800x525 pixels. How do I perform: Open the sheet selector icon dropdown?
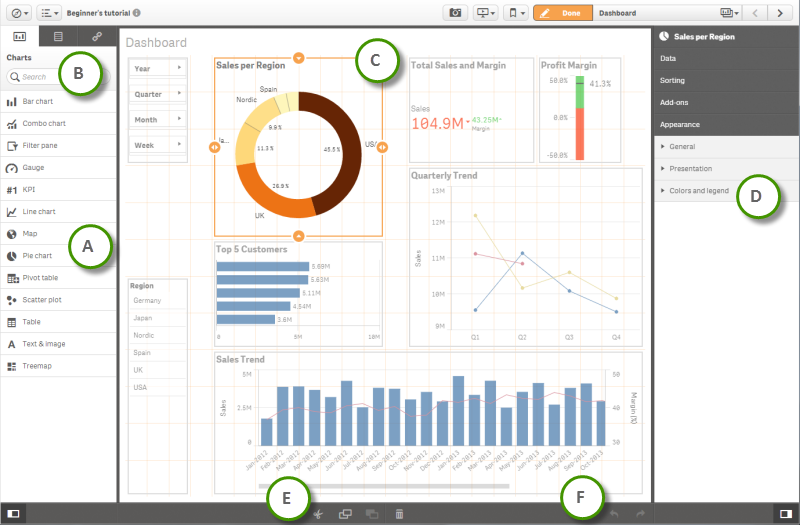(x=729, y=13)
